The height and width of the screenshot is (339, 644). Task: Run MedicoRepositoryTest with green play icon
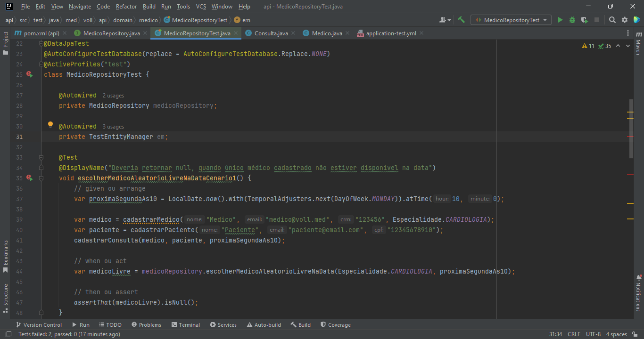[x=560, y=20]
